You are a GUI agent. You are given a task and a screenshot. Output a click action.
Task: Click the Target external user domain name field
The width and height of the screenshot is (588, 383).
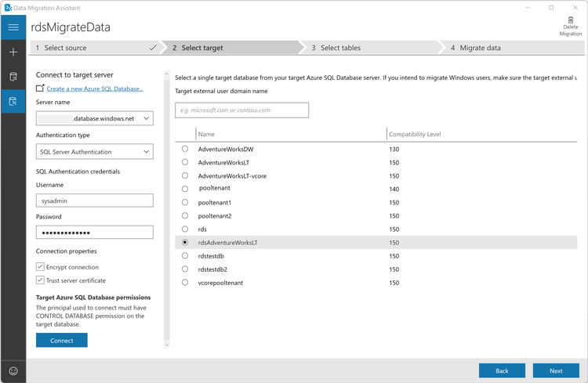[x=242, y=110]
